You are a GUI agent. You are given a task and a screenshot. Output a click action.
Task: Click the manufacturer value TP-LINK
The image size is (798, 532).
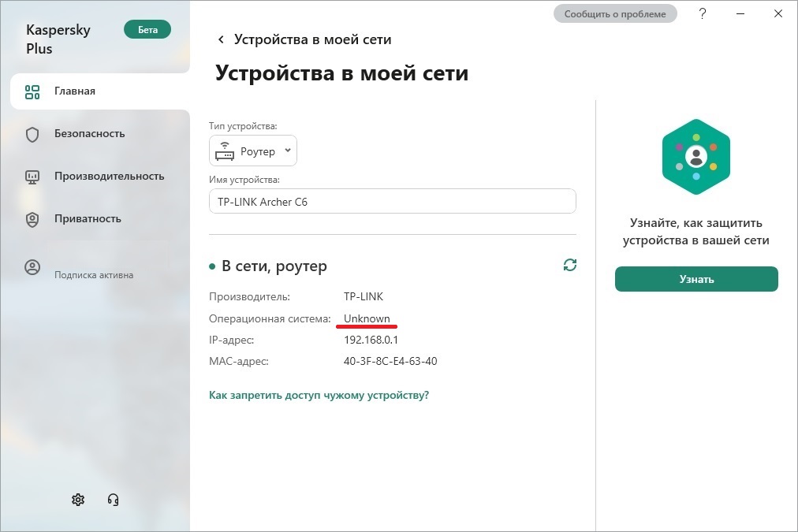364,296
